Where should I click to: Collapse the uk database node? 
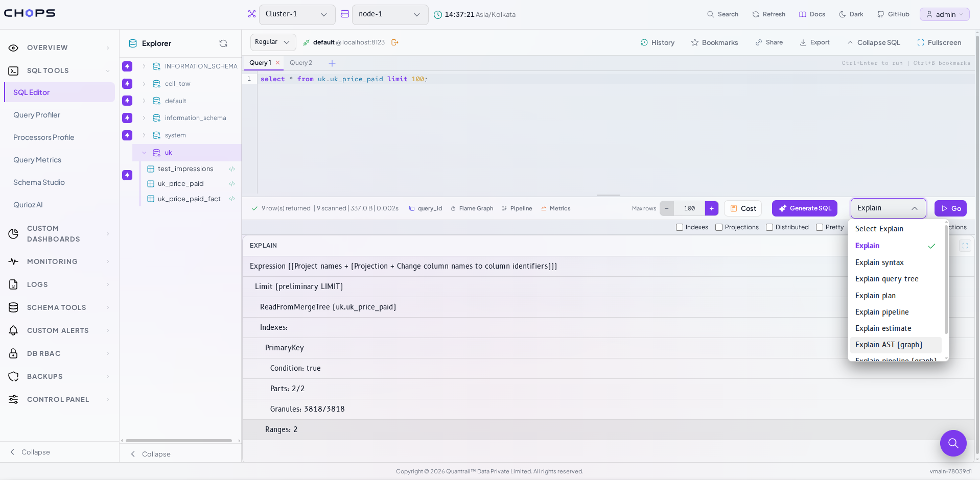coord(144,153)
